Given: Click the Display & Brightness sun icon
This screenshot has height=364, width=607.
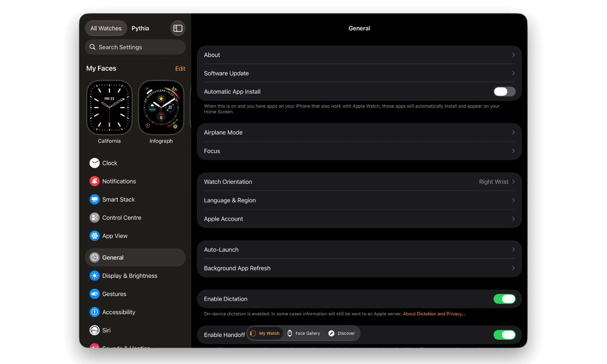Looking at the screenshot, I should pyautogui.click(x=94, y=276).
